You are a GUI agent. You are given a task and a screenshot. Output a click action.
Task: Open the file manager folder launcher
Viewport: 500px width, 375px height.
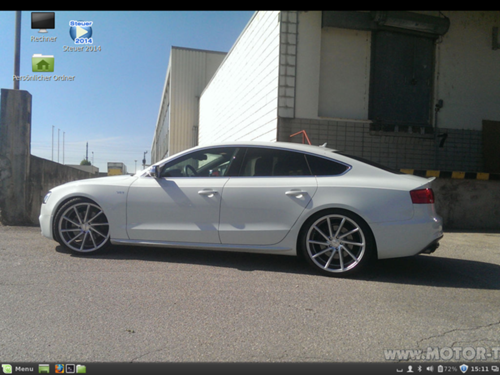[81, 369]
